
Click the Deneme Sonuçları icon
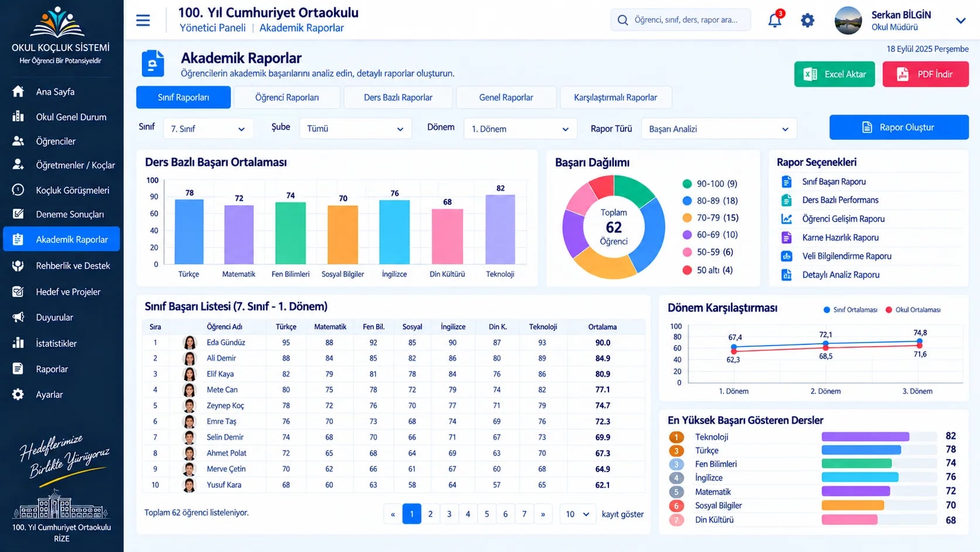18,214
